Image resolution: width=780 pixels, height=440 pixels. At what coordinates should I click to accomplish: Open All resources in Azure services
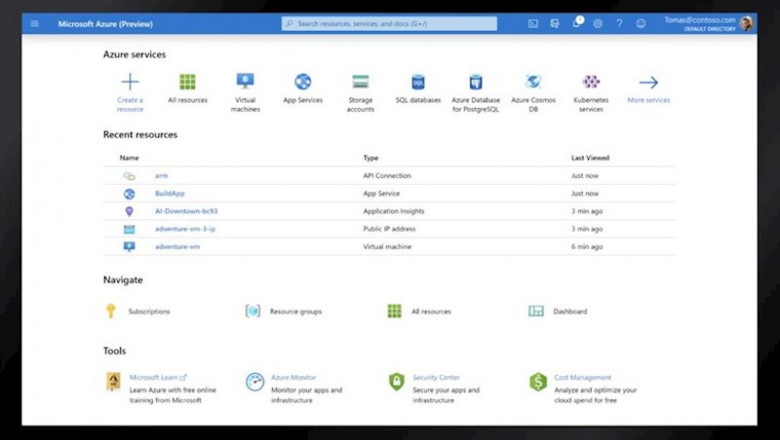tap(188, 82)
